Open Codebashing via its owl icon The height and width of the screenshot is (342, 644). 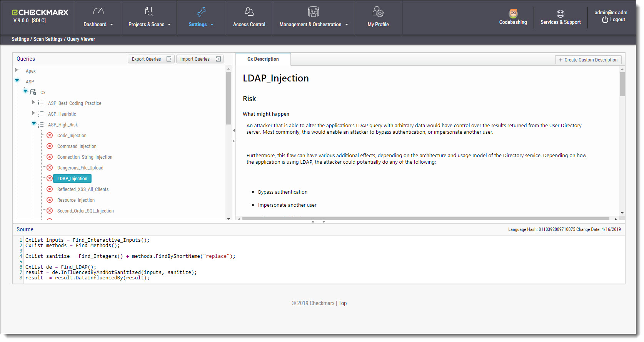click(x=513, y=13)
